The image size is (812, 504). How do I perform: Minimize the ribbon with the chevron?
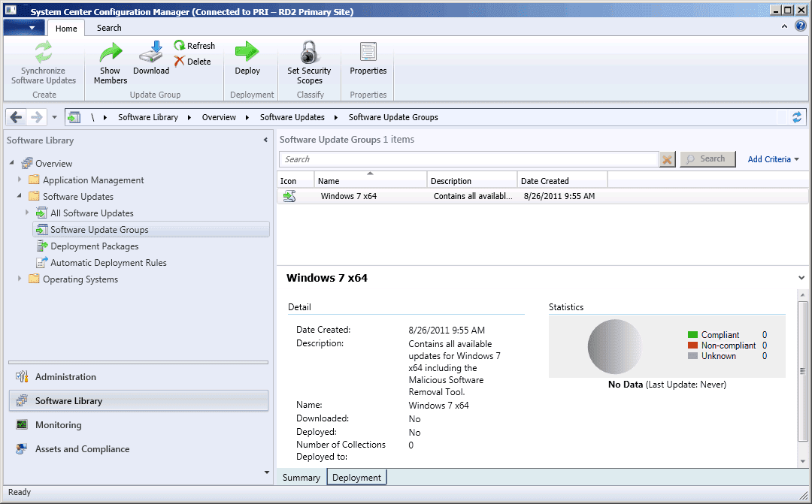coord(784,26)
